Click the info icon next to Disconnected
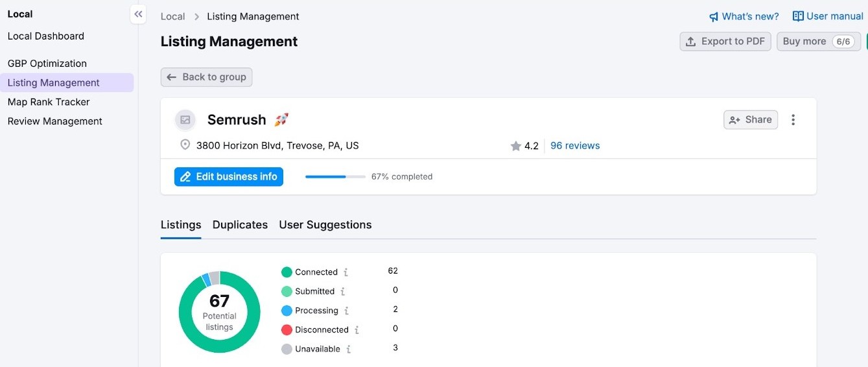The height and width of the screenshot is (367, 868). point(357,330)
